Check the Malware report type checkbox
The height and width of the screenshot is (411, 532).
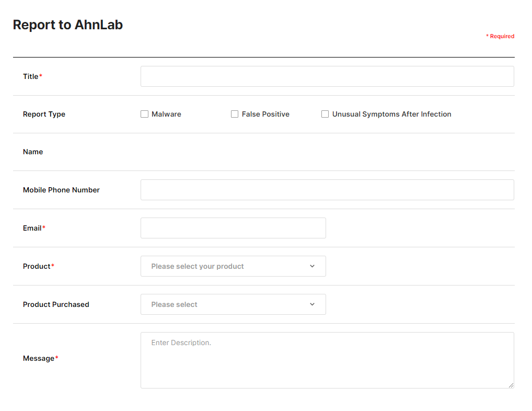click(145, 114)
